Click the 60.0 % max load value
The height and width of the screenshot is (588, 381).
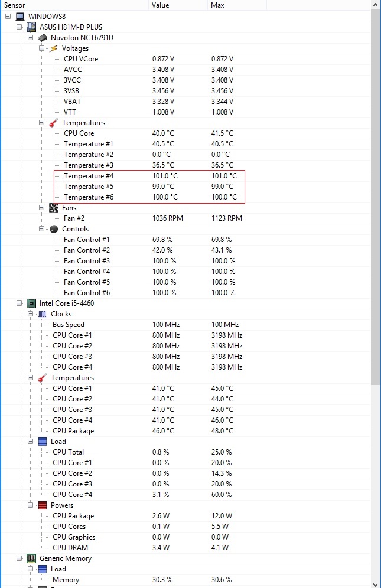tap(222, 495)
